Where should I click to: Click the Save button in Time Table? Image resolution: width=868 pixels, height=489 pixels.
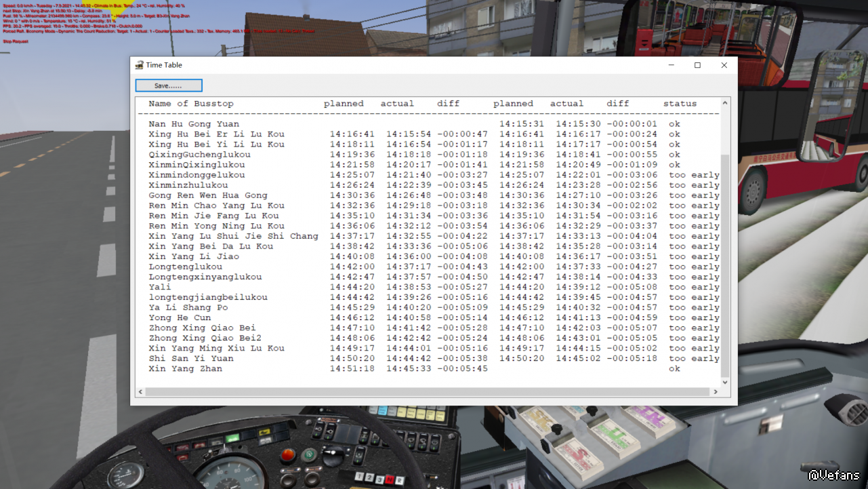tap(169, 85)
